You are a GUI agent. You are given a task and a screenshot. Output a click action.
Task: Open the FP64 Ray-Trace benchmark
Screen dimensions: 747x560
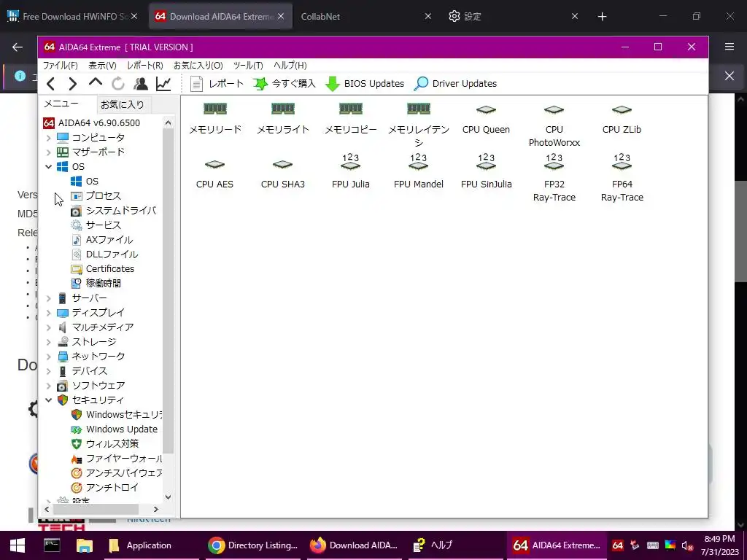point(622,178)
